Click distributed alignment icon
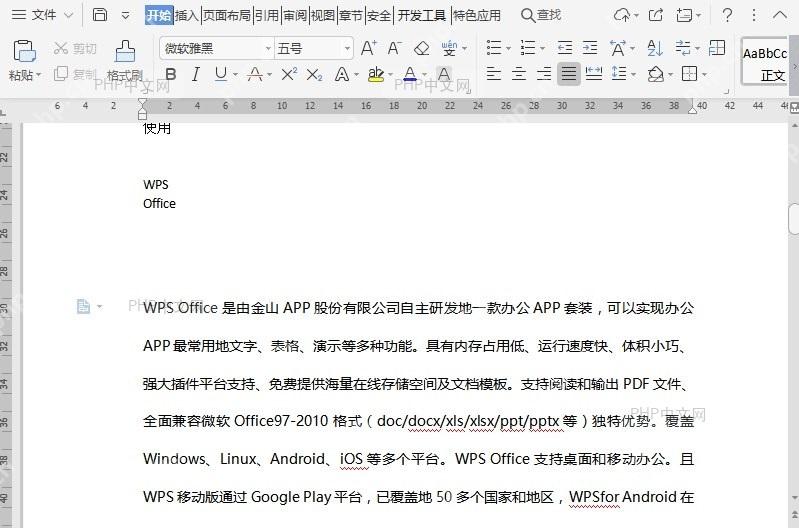This screenshot has width=799, height=528. 594,74
